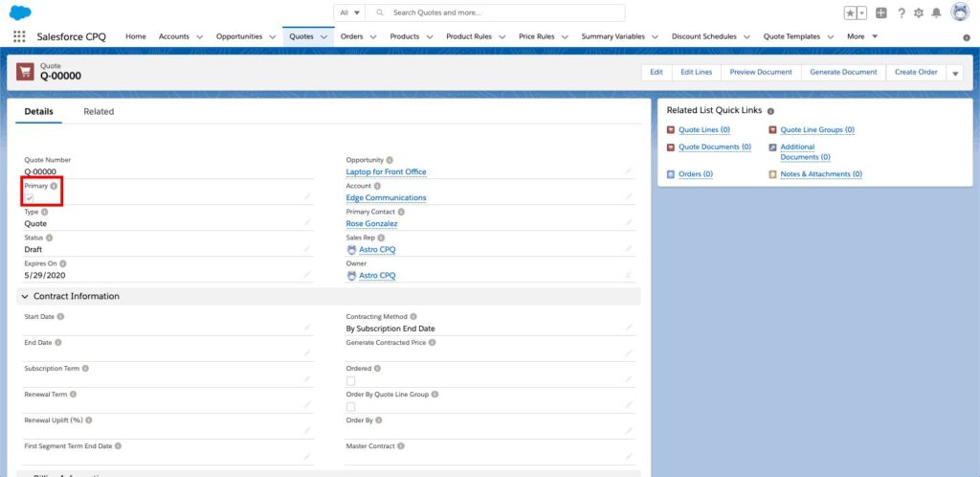This screenshot has width=980, height=477.
Task: Switch to the Related tab
Action: point(99,111)
